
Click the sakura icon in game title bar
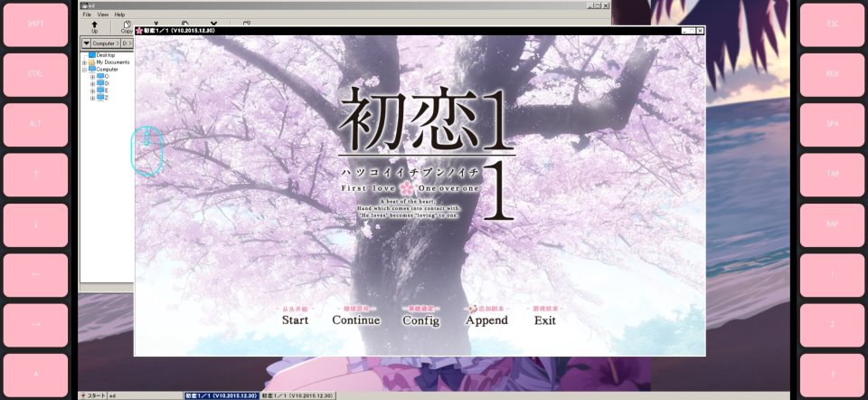pos(139,31)
